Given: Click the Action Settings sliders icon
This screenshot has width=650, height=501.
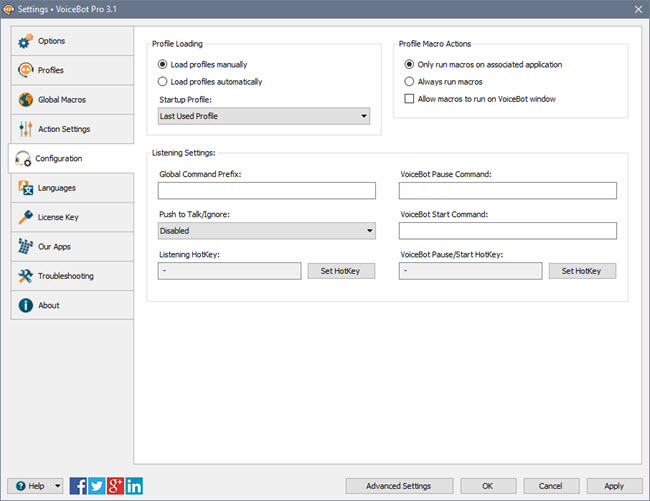Looking at the screenshot, I should [x=25, y=129].
